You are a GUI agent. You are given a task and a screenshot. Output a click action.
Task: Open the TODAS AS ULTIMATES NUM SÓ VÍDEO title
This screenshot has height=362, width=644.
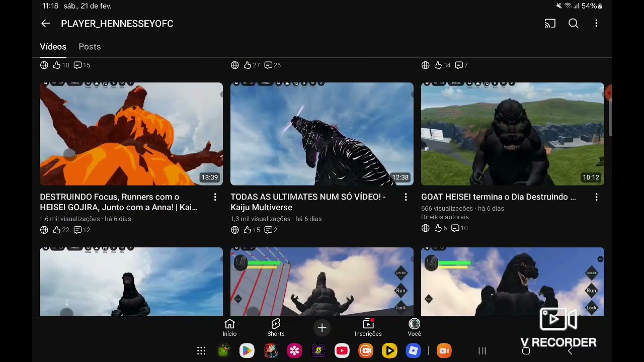point(308,202)
